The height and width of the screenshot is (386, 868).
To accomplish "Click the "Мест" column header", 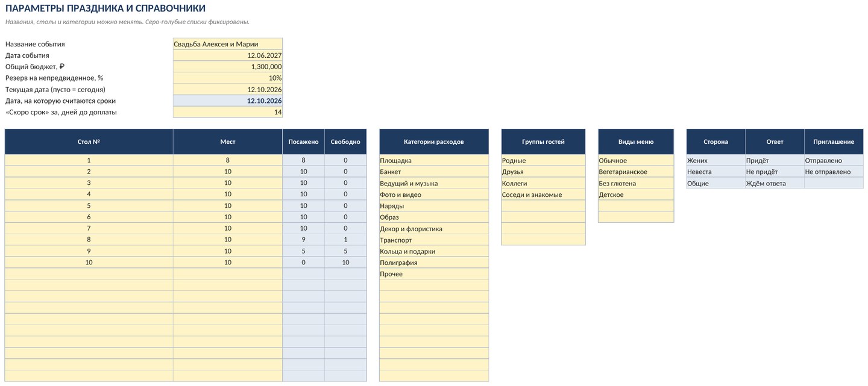I will click(228, 142).
